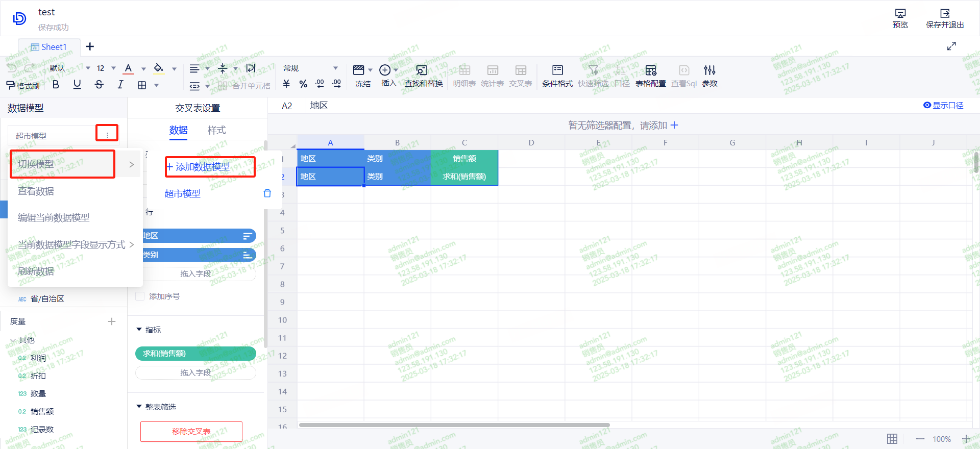The width and height of the screenshot is (980, 449).
Task: Collapse the 其他 measure group
Action: 13,340
